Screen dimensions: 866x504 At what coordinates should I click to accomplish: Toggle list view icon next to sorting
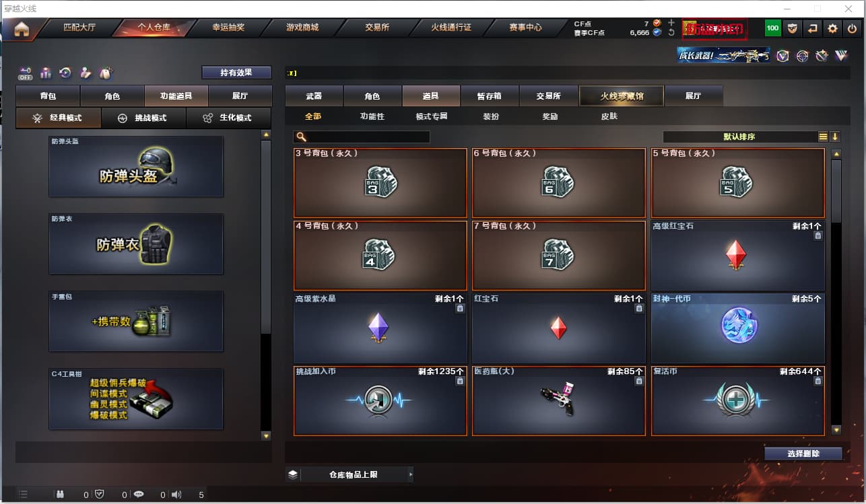(x=823, y=137)
